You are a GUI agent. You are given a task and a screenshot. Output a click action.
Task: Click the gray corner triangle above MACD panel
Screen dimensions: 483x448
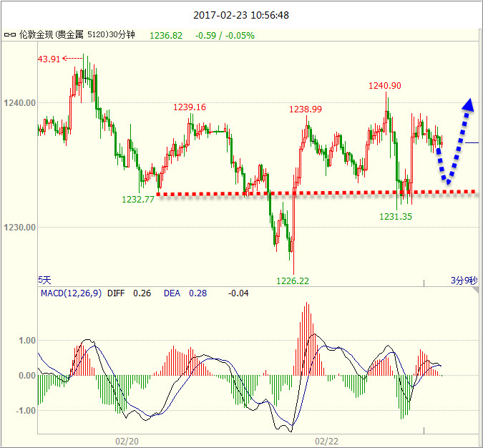[477, 291]
